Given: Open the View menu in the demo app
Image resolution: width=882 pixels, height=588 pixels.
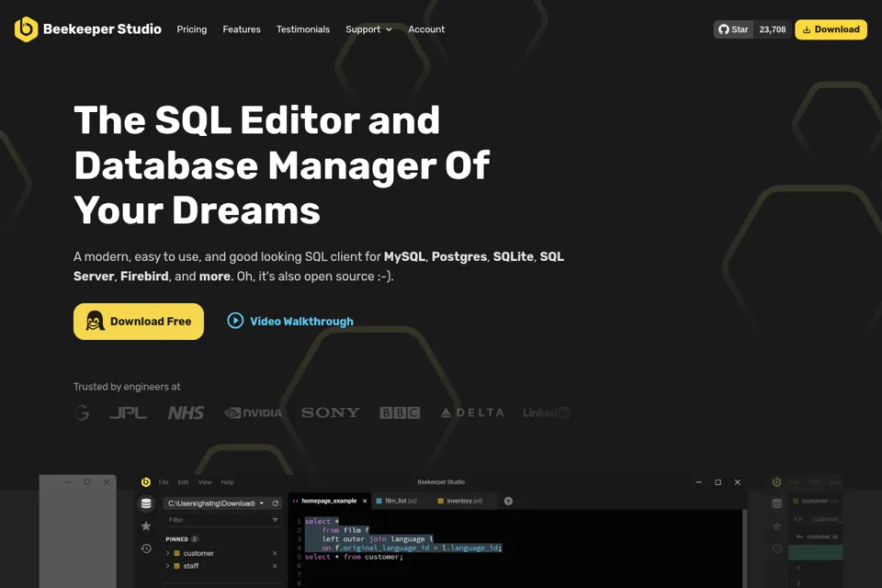Looking at the screenshot, I should [x=205, y=482].
